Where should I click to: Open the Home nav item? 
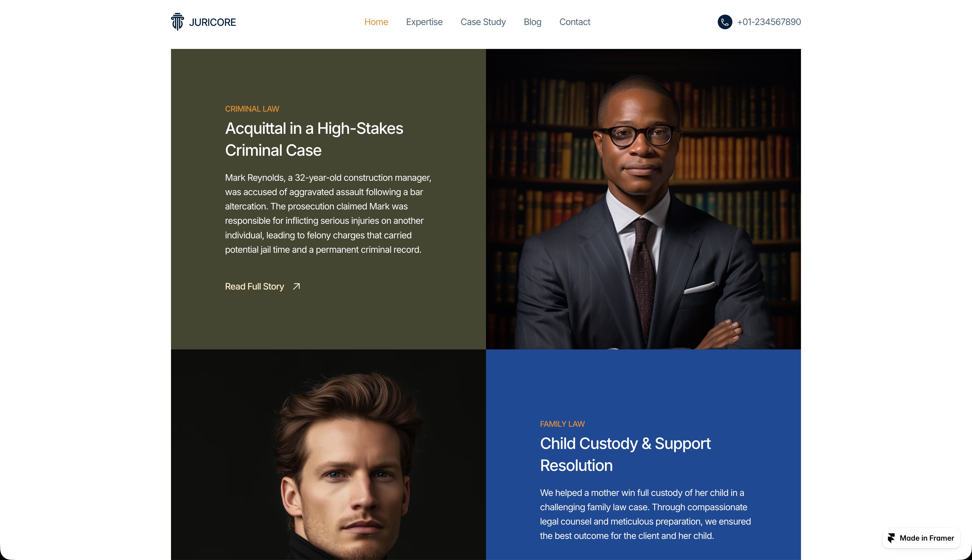(376, 22)
